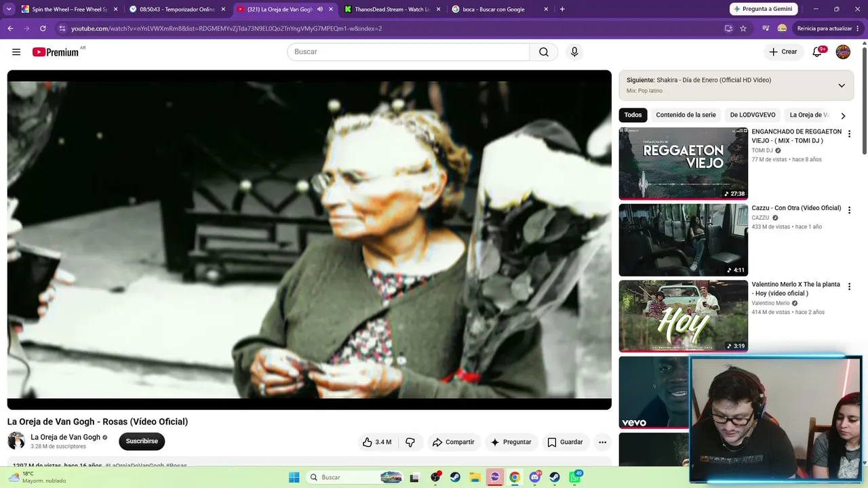The image size is (868, 488).
Task: Close the Spin the Wheel tab
Action: coord(115,9)
